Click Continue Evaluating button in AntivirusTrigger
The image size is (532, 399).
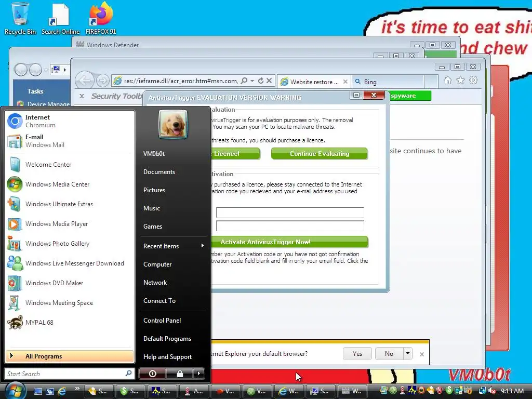pos(320,154)
